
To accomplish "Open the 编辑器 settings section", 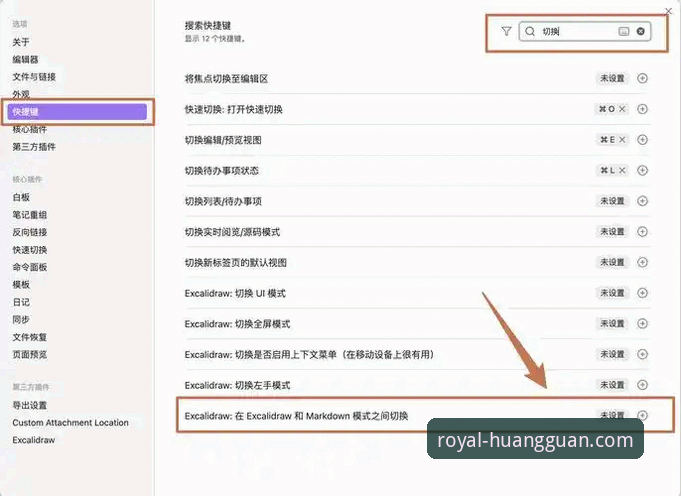I will (x=25, y=60).
